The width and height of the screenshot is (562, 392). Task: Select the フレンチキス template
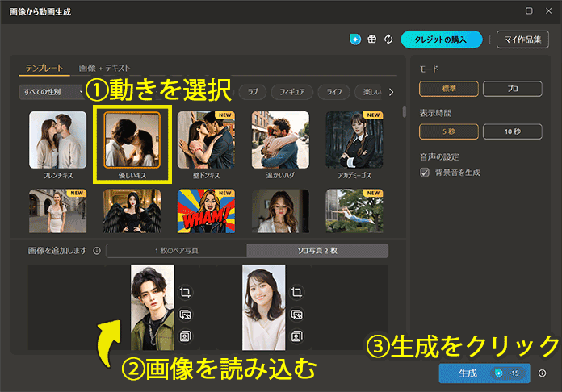click(57, 140)
